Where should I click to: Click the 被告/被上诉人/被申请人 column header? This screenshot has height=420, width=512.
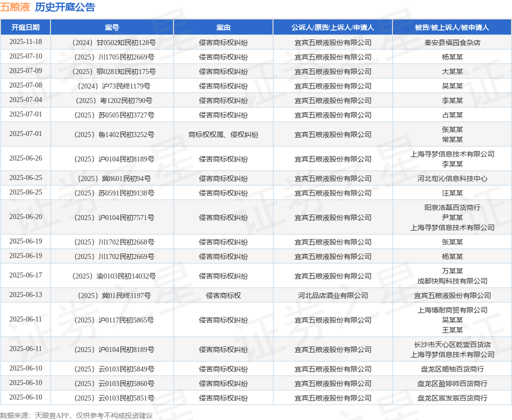(x=452, y=27)
